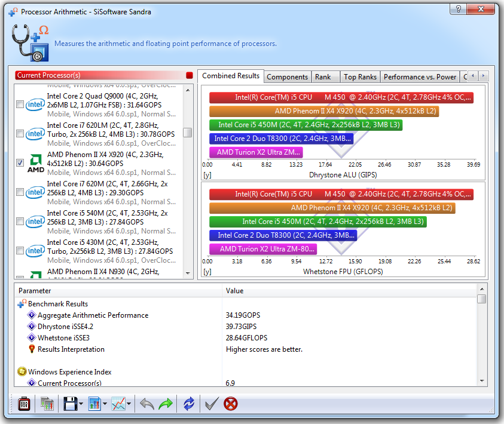Click the Intel logo of Core 2 Quad Q9000
This screenshot has width=504, height=424.
pos(35,105)
